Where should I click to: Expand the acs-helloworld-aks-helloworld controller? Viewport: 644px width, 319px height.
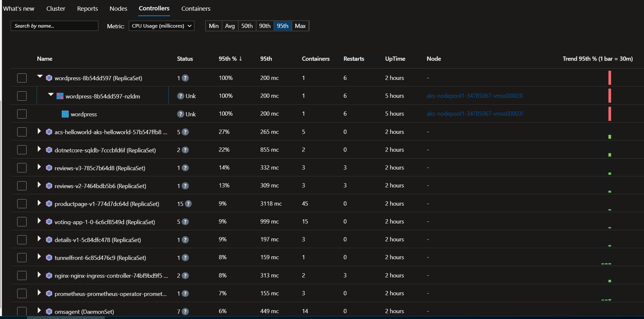[x=39, y=132]
